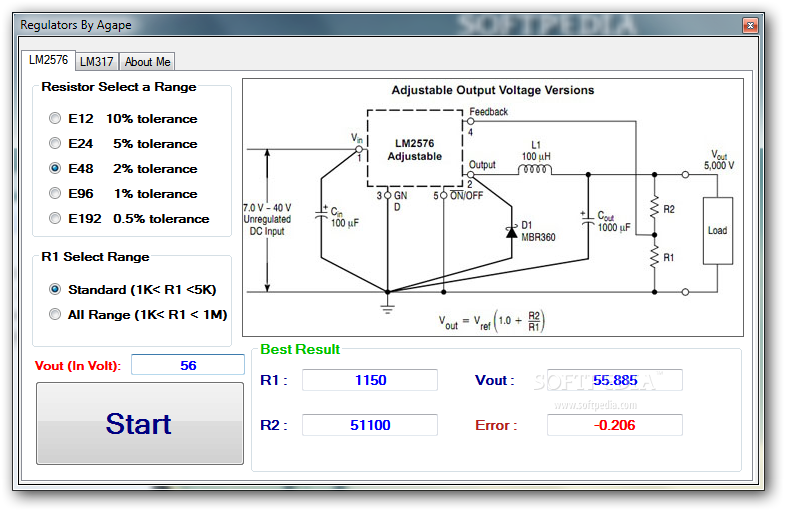Click the red 'Error :' label

tap(496, 425)
